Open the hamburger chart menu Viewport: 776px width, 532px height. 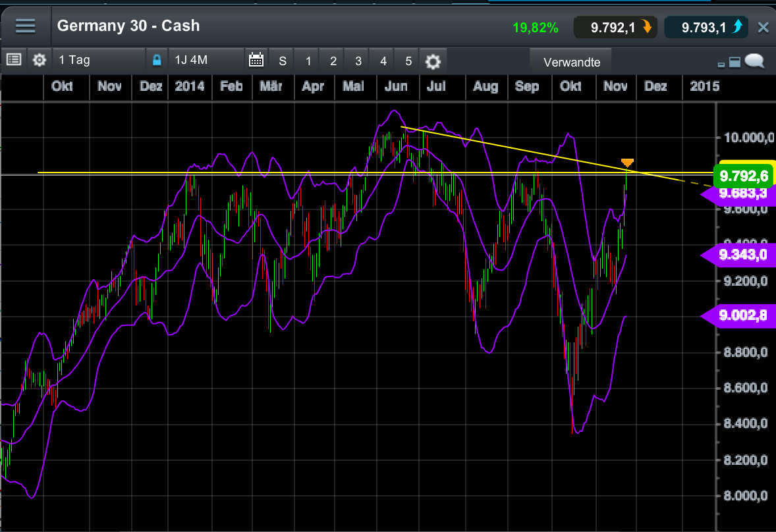pyautogui.click(x=25, y=26)
